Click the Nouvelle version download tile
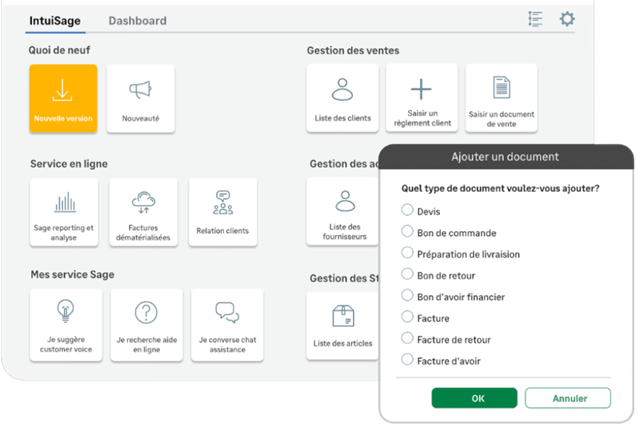638x425 pixels. (x=63, y=98)
